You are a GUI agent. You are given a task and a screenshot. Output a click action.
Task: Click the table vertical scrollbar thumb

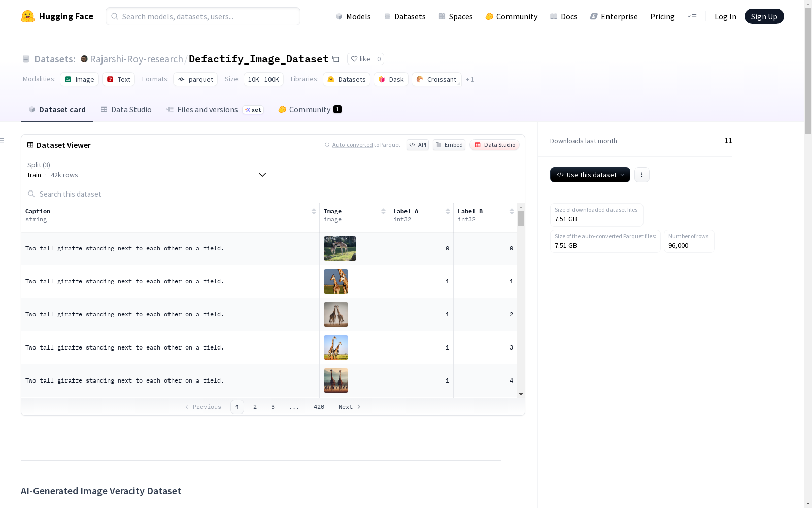521,218
